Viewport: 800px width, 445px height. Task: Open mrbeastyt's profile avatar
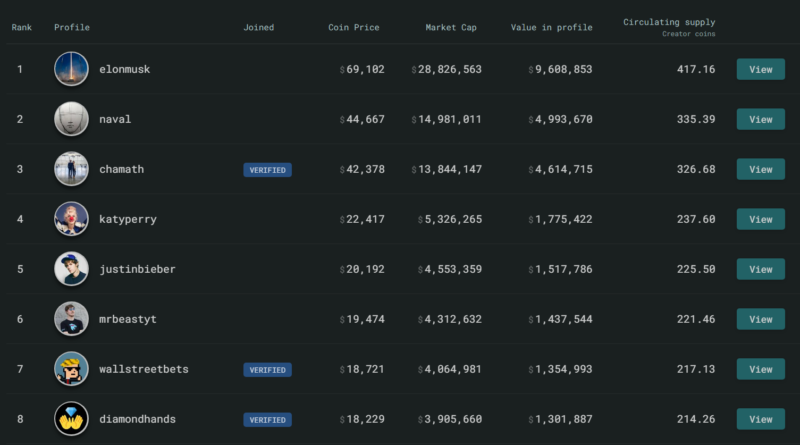(x=71, y=319)
